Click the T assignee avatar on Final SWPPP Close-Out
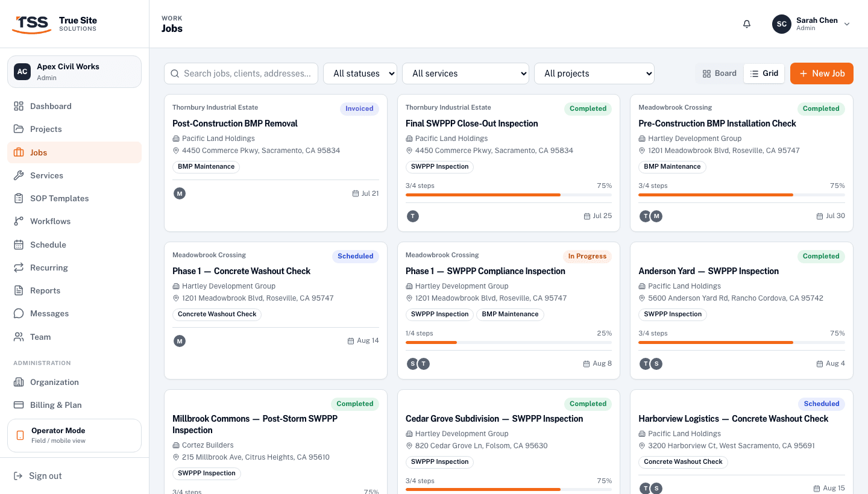 (413, 216)
